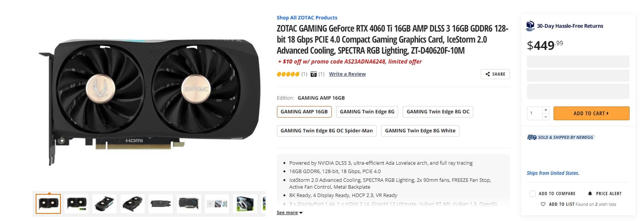Select GAMING Twin Edge 8G OC edition
Viewport: 644px width, 221px height.
(438, 112)
